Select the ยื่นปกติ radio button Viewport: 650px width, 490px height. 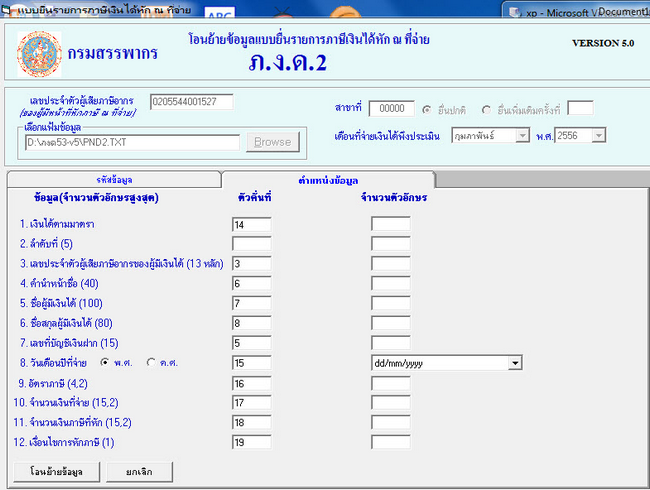[426, 110]
